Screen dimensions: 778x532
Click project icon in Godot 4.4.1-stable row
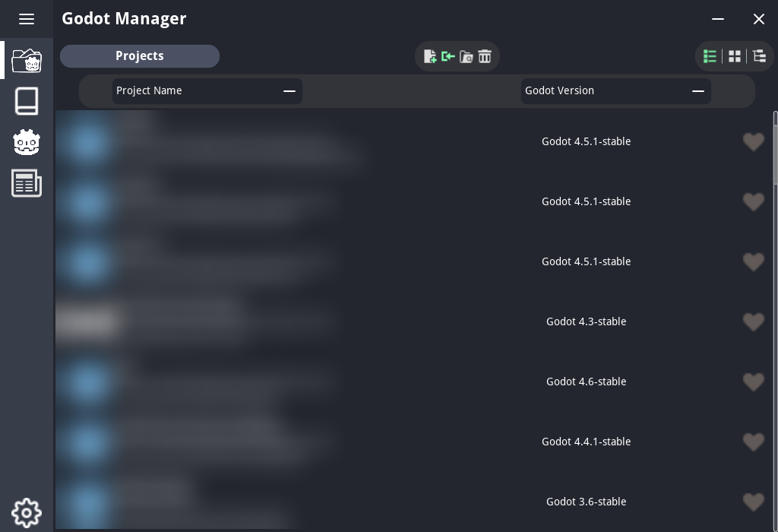tap(88, 442)
